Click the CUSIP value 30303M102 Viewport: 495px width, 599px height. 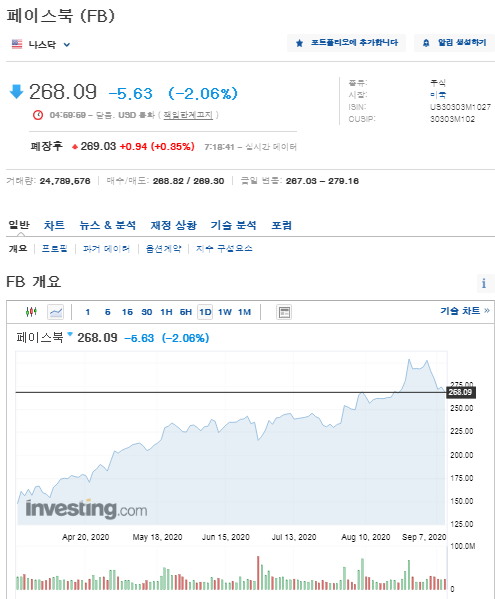[x=452, y=119]
